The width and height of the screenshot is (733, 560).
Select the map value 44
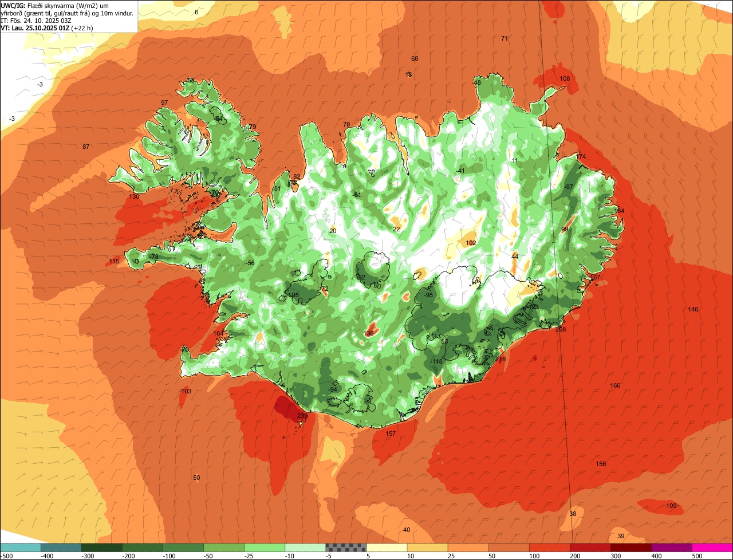[x=515, y=257]
